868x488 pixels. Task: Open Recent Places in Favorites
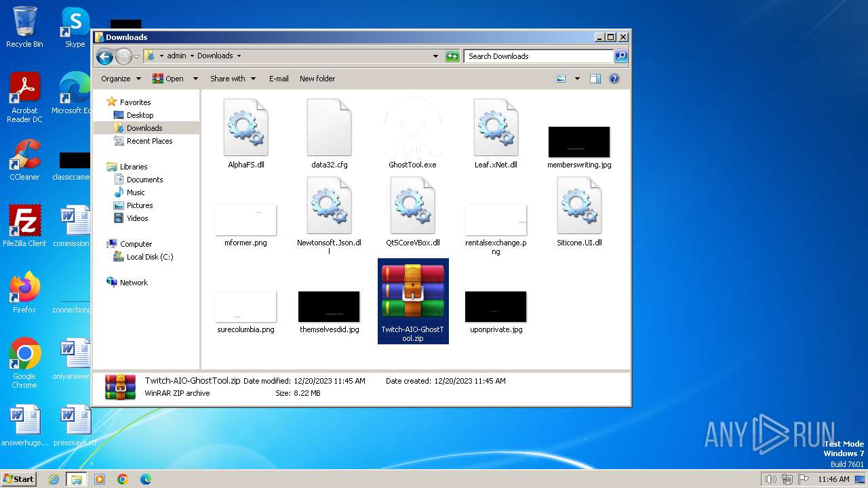pyautogui.click(x=149, y=141)
